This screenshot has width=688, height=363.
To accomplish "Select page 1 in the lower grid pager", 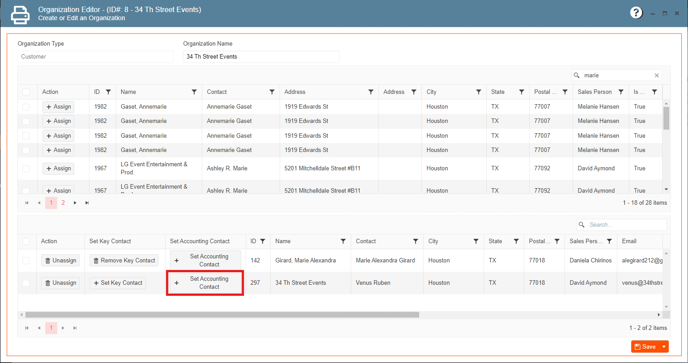I will (x=51, y=328).
